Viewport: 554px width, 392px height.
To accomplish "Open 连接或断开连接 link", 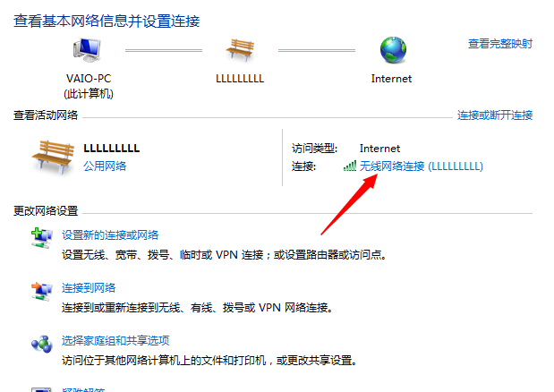I will coord(495,115).
